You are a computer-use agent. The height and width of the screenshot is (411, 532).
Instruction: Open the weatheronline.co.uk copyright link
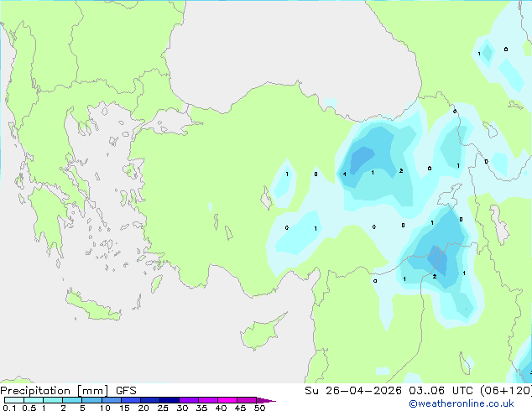[x=461, y=403]
